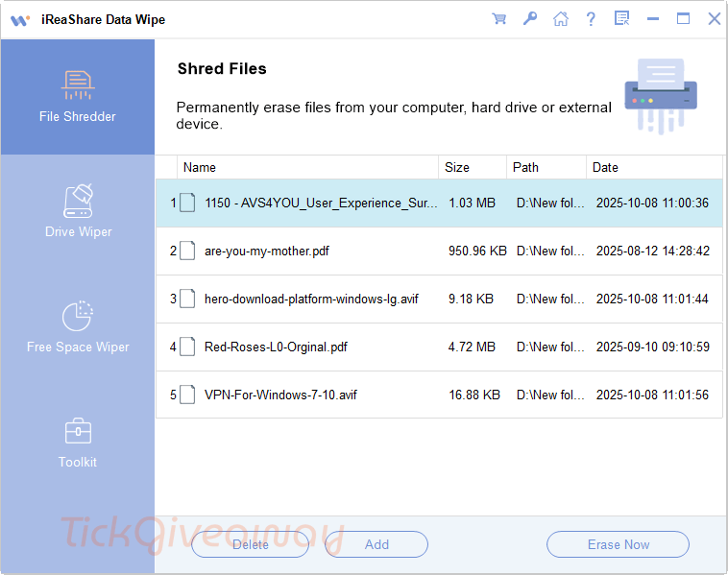Click date 2025-10-08 11:01:44
Screen dimensions: 728x575
point(652,299)
